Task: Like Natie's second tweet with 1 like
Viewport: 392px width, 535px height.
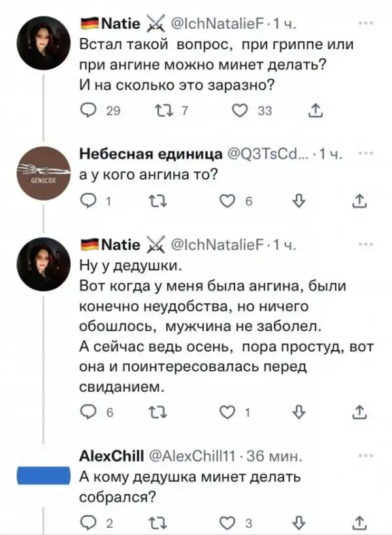Action: [x=227, y=413]
